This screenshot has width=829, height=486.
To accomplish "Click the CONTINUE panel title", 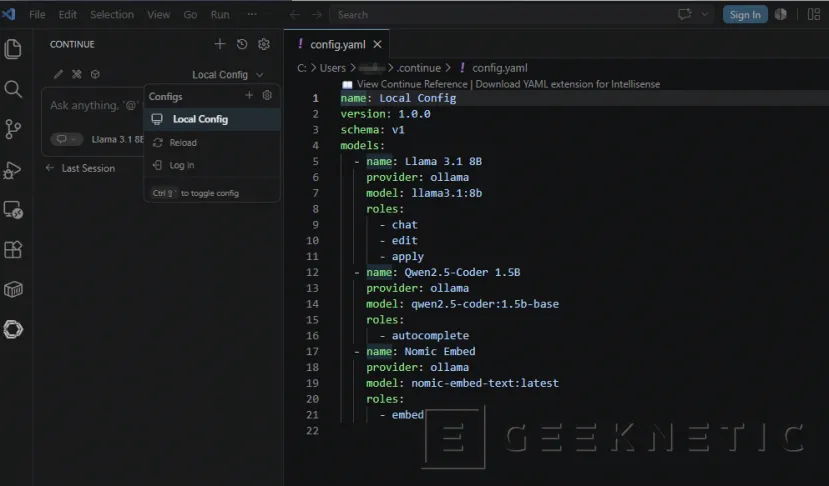I will 72,44.
